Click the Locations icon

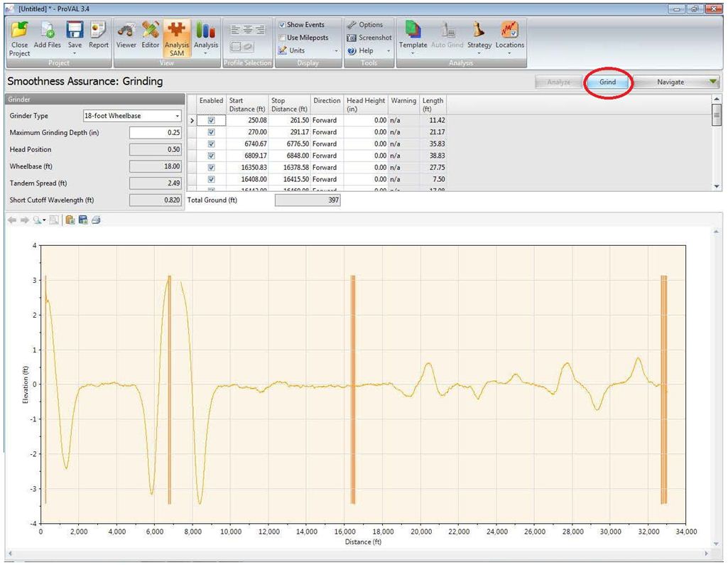click(509, 30)
